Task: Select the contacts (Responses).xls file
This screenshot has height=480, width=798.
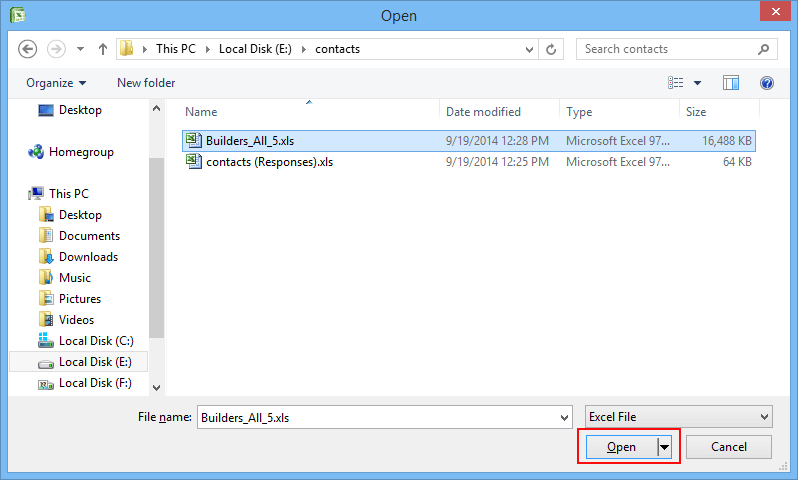Action: click(269, 162)
